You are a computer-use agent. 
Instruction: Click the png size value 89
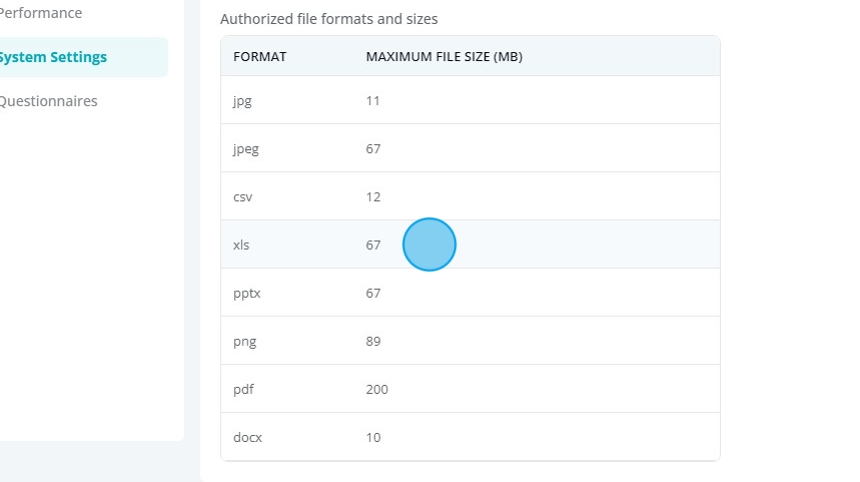[373, 341]
